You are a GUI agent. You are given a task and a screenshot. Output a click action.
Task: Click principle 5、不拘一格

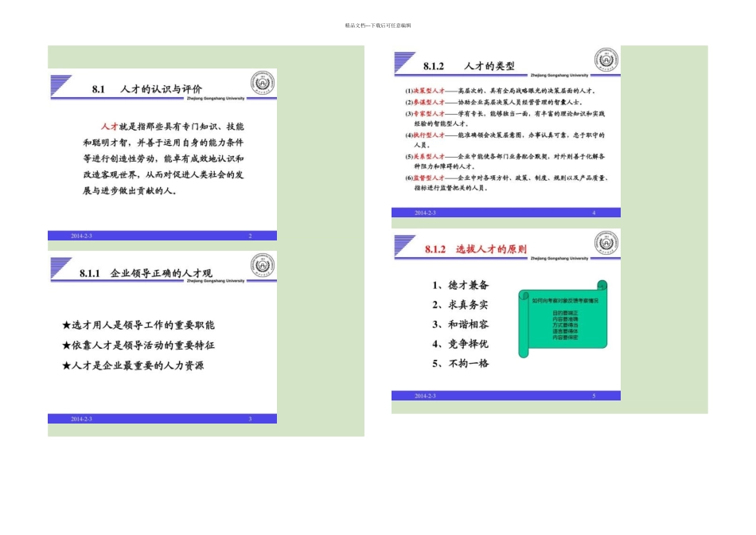pyautogui.click(x=461, y=363)
